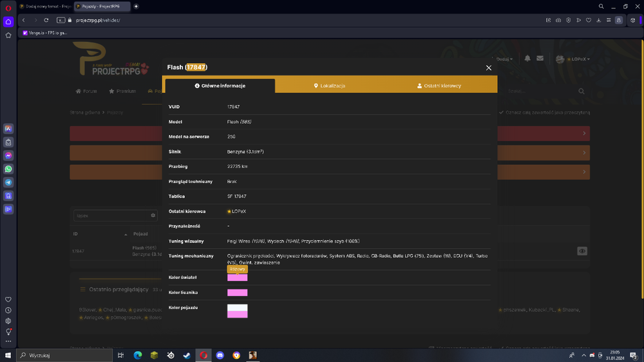Click the Strona główna breadcrumb link
The height and width of the screenshot is (362, 644).
click(x=84, y=113)
